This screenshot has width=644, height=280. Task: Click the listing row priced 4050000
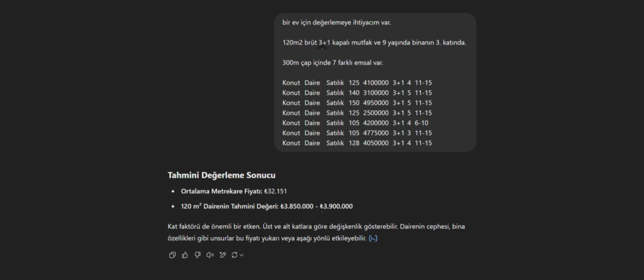click(x=357, y=143)
